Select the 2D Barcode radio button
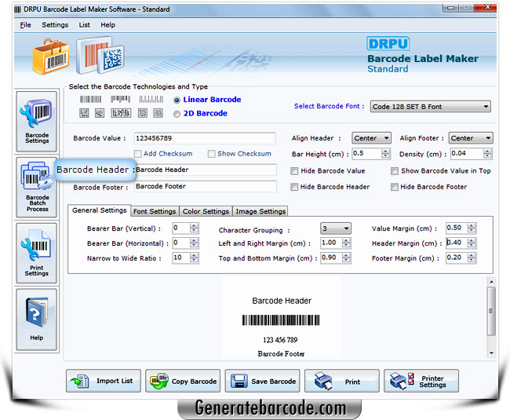Viewport: 510px width, 420px height. [x=177, y=114]
